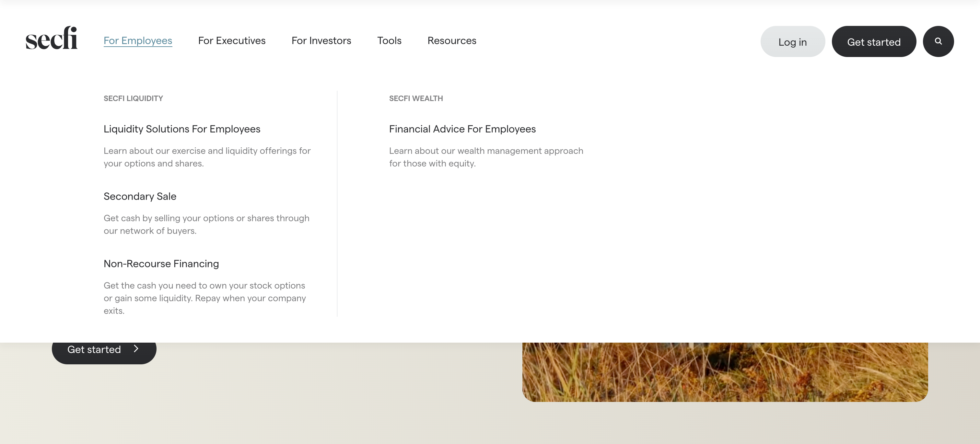The width and height of the screenshot is (980, 444).
Task: Click the Secfi logo
Action: (51, 38)
